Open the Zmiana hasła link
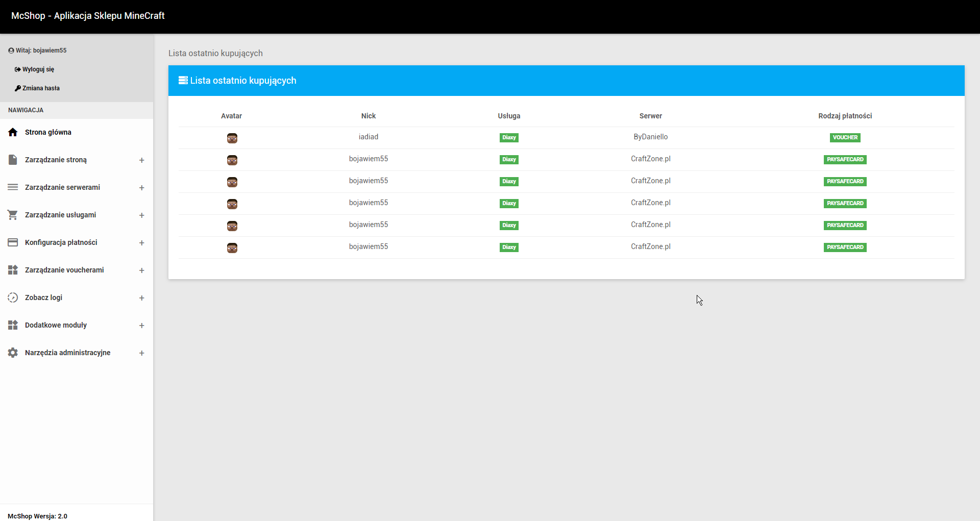980x521 pixels. pyautogui.click(x=41, y=88)
